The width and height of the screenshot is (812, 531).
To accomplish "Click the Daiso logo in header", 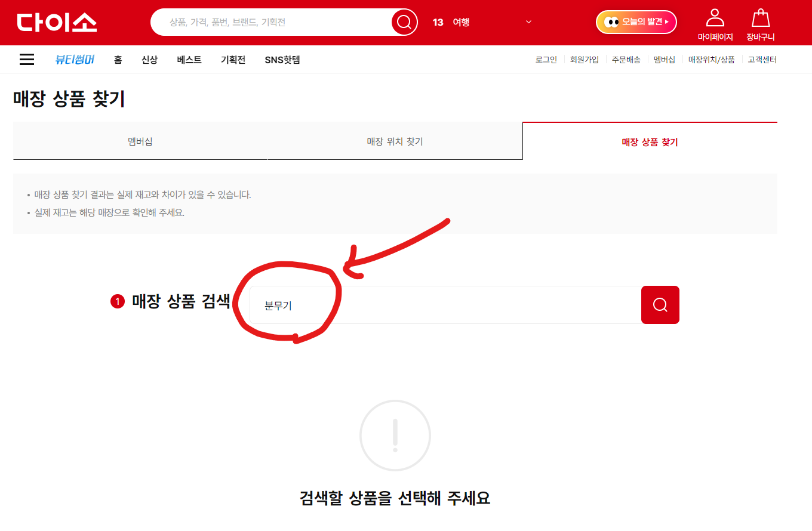I will tap(57, 22).
